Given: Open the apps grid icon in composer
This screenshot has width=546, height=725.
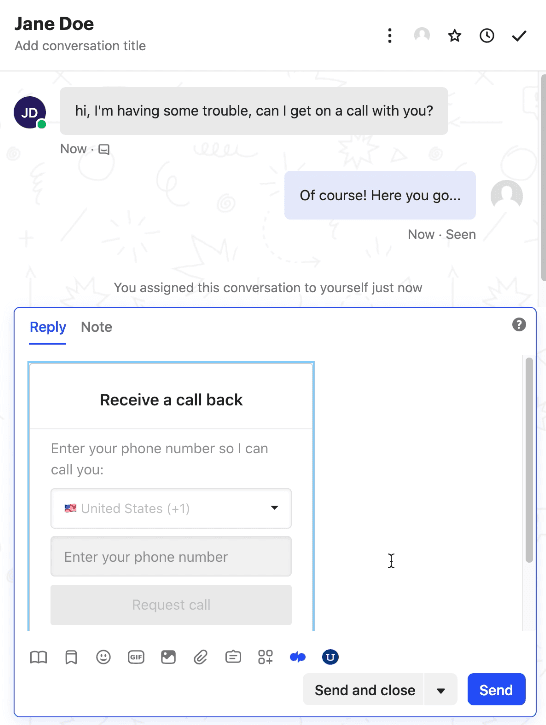Looking at the screenshot, I should coord(265,657).
